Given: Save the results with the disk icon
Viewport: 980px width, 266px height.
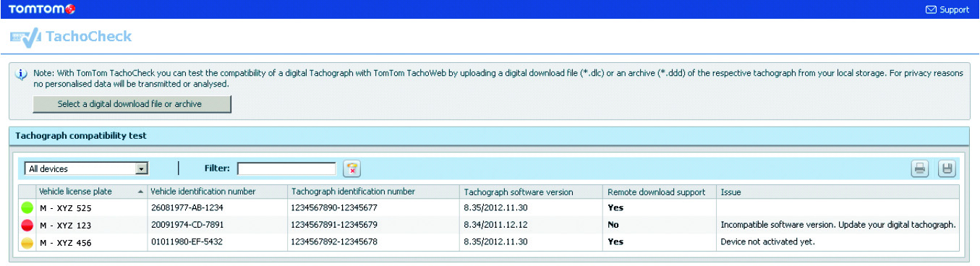Looking at the screenshot, I should [x=947, y=168].
